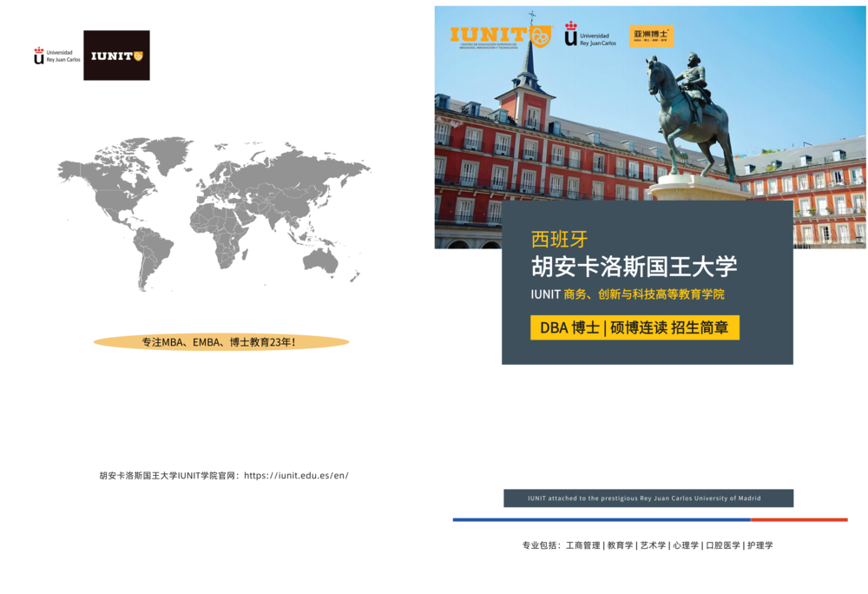
Task: Click the equestrian statue in the cover photo
Action: point(691,116)
